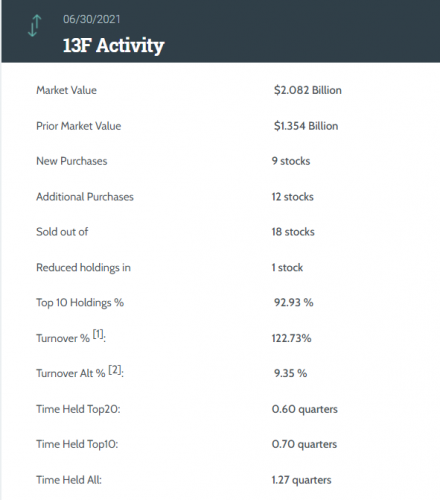Viewport: 440px width, 500px height.
Task: Click the 06/30/2021 date label
Action: 91,19
